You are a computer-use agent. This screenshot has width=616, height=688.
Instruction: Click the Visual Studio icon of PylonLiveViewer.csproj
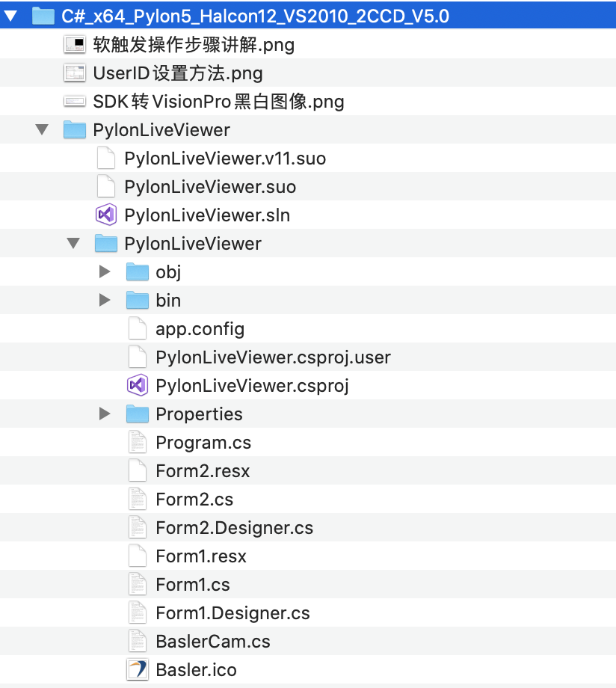138,386
